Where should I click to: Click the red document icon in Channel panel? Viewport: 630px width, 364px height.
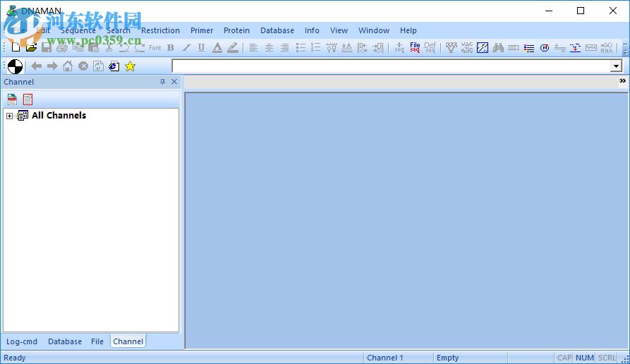[28, 99]
